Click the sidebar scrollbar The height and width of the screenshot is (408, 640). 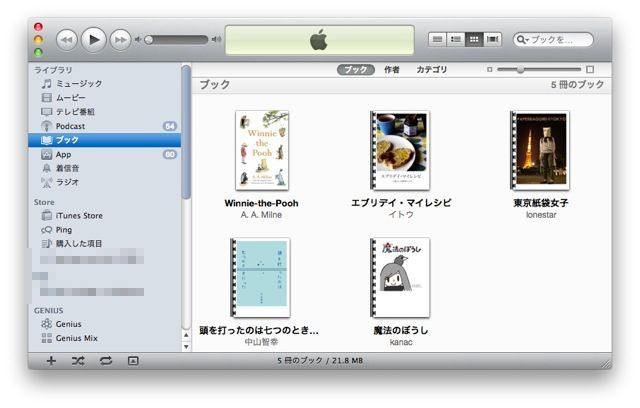(x=186, y=131)
